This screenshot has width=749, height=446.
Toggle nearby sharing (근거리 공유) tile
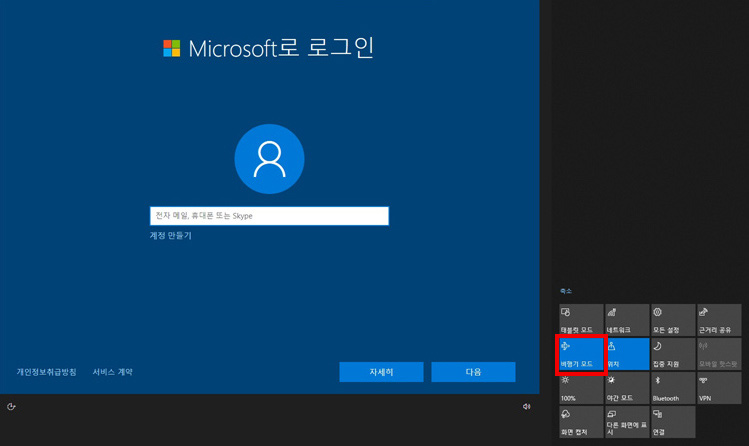(719, 320)
